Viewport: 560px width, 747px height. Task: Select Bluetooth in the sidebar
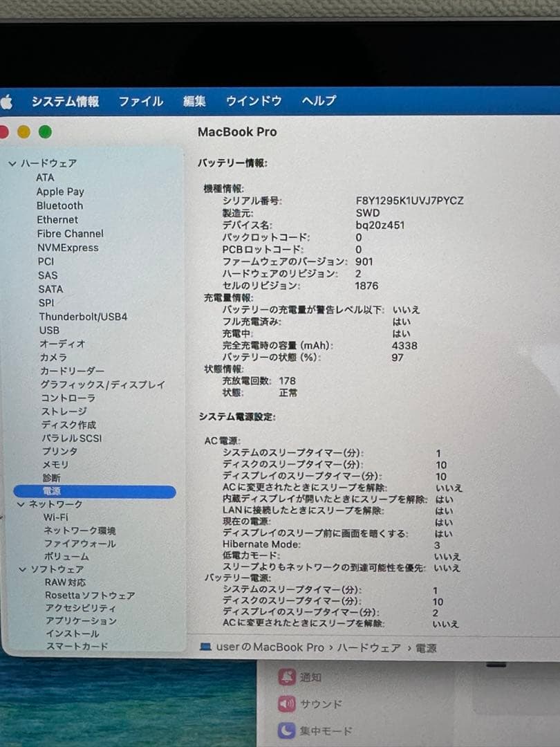click(59, 205)
